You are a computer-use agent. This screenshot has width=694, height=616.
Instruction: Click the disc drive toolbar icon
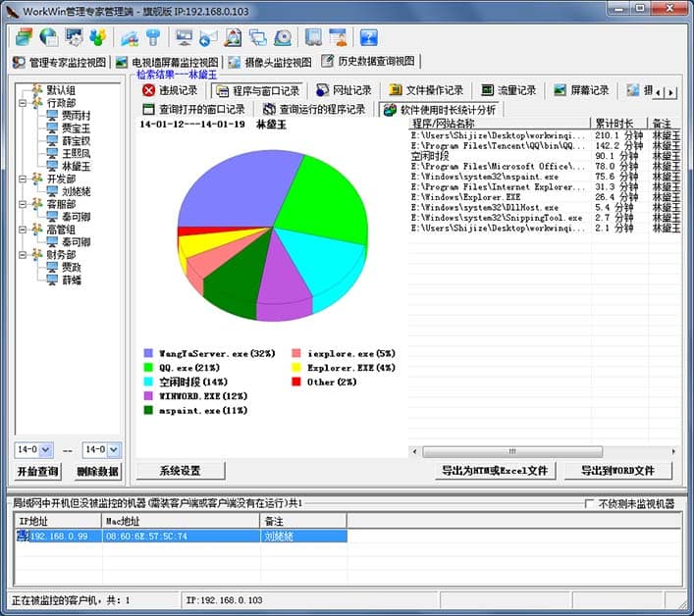coord(283,37)
